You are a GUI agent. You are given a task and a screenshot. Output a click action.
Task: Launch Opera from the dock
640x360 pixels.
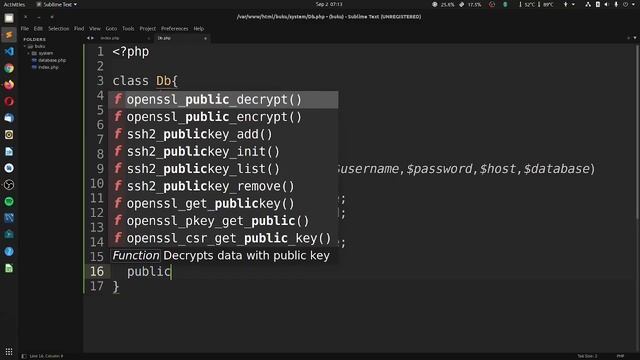pyautogui.click(x=9, y=101)
